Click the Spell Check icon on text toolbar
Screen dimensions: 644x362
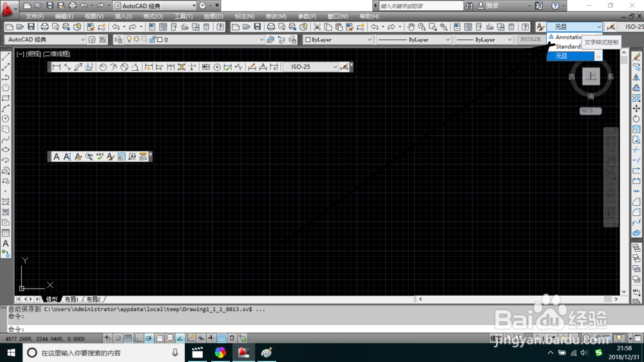tap(99, 157)
